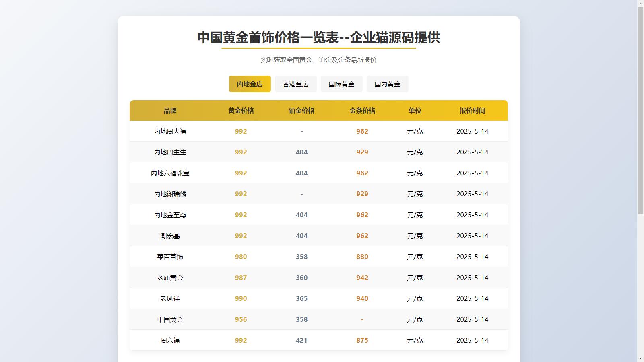The height and width of the screenshot is (362, 644).
Task: Click the 金条价格 column header
Action: pyautogui.click(x=362, y=111)
